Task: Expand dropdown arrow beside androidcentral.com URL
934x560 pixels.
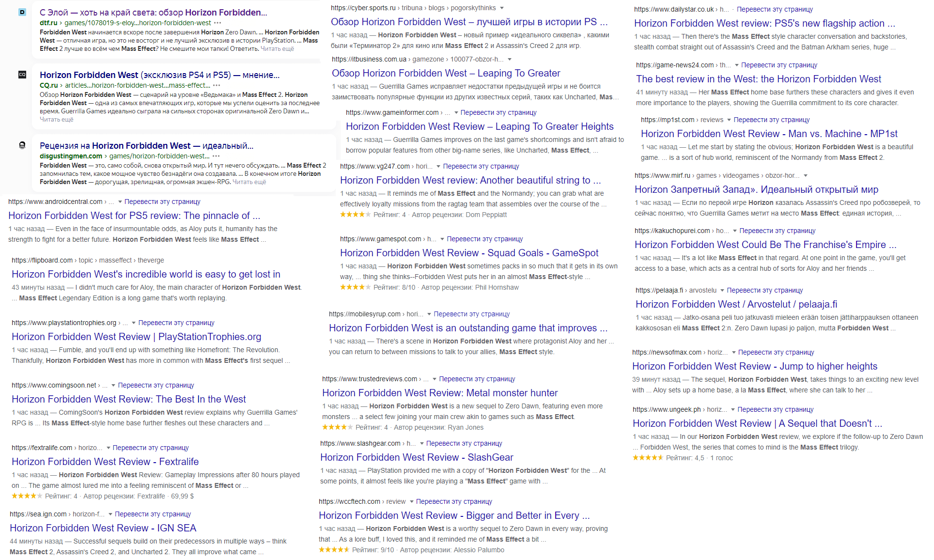Action: pos(120,202)
